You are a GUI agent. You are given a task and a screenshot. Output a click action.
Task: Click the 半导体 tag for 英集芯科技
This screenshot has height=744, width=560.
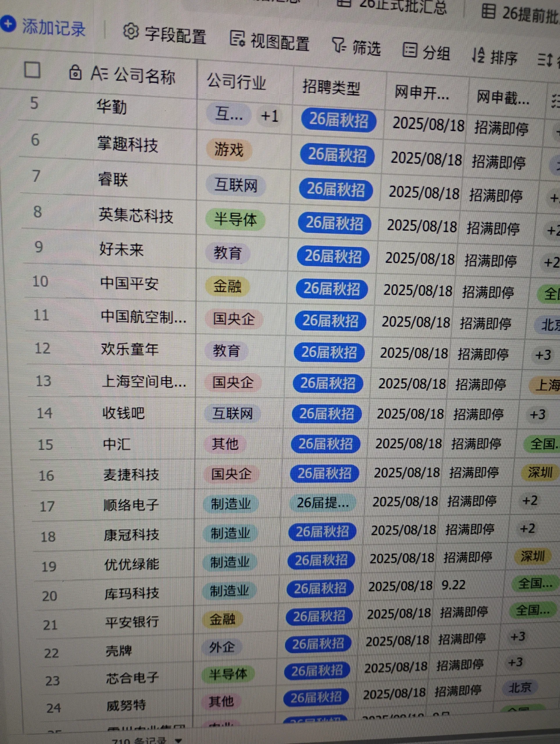click(x=235, y=220)
